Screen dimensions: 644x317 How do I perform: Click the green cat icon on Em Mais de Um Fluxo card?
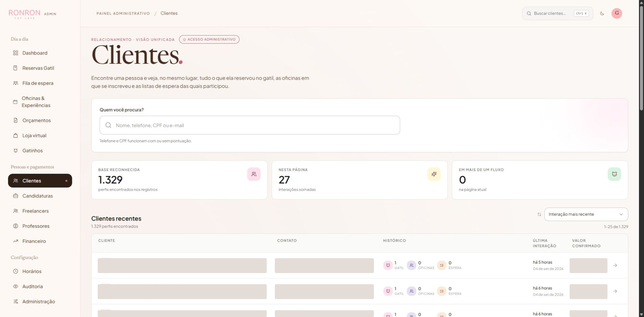(x=614, y=174)
